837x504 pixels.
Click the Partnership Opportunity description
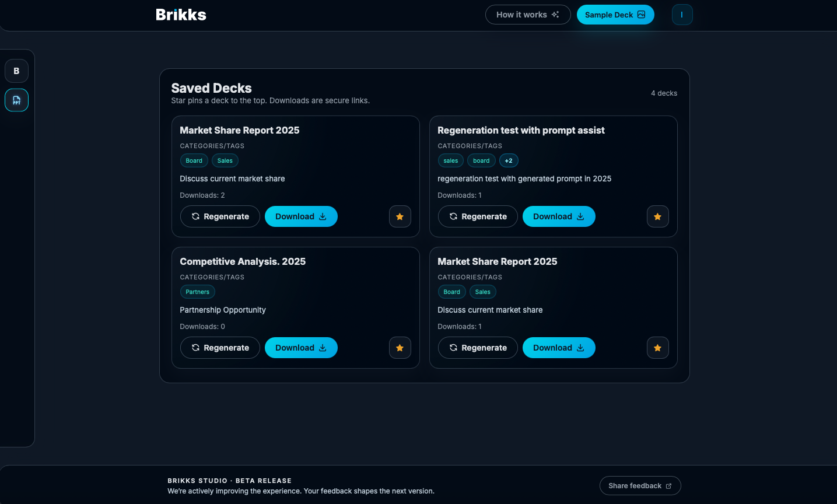(223, 310)
